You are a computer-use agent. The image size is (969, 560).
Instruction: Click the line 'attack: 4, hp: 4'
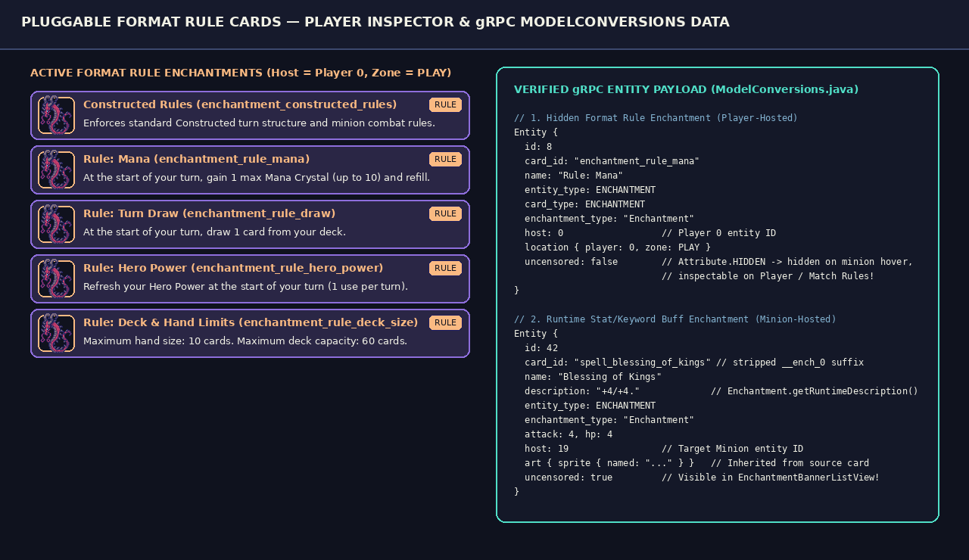coord(569,434)
